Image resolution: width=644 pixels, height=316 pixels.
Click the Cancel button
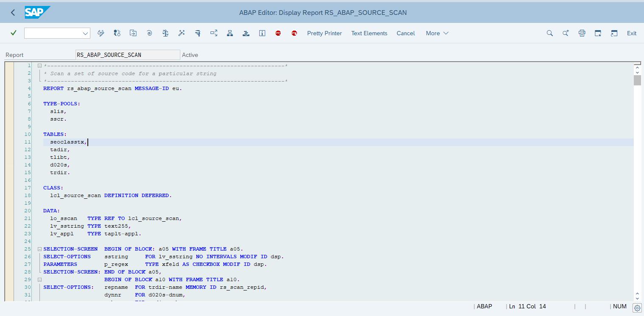point(406,33)
